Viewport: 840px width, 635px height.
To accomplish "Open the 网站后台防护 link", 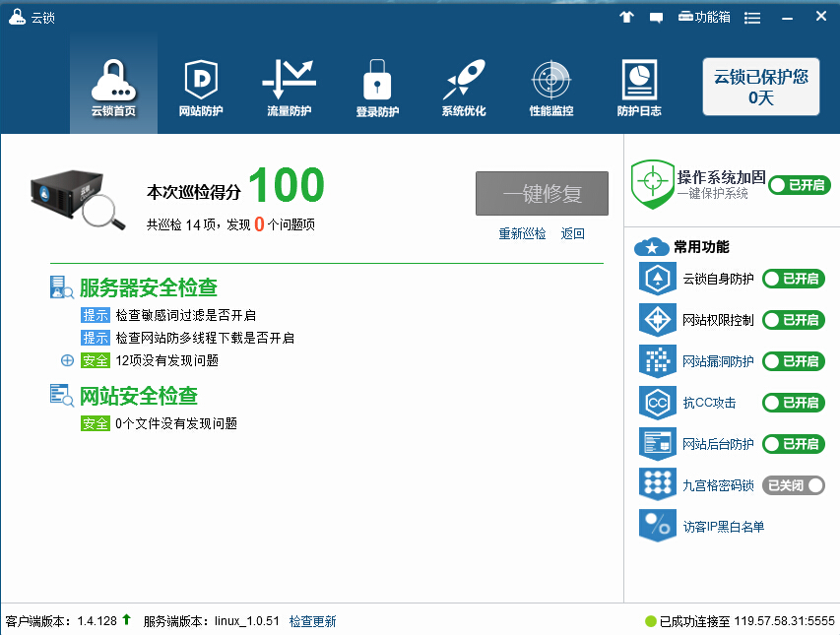I will 718,444.
